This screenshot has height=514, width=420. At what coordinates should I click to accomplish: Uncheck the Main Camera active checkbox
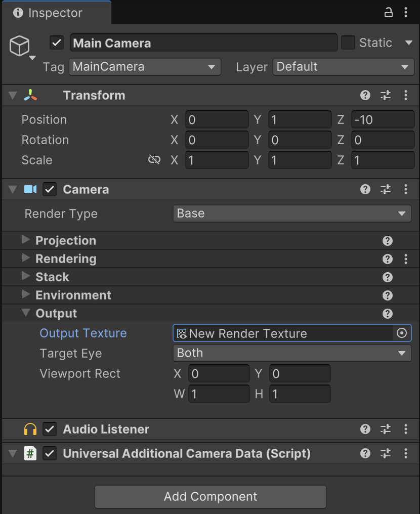(56, 42)
